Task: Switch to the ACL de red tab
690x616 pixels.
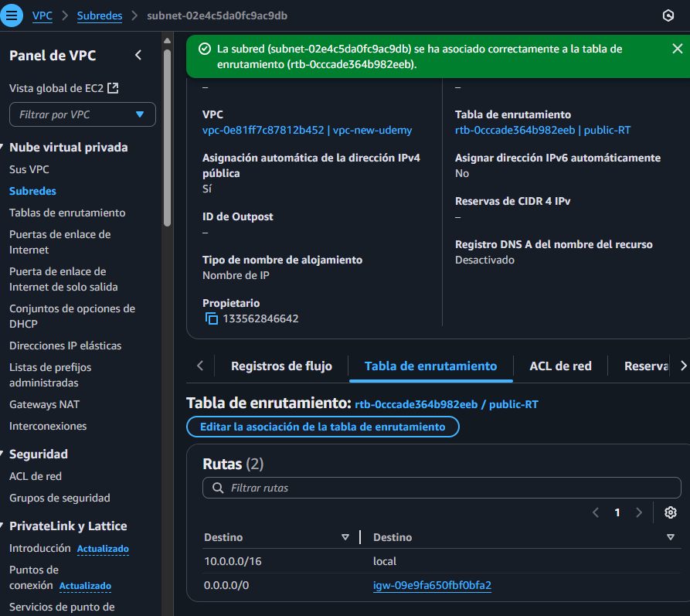Action: tap(560, 366)
